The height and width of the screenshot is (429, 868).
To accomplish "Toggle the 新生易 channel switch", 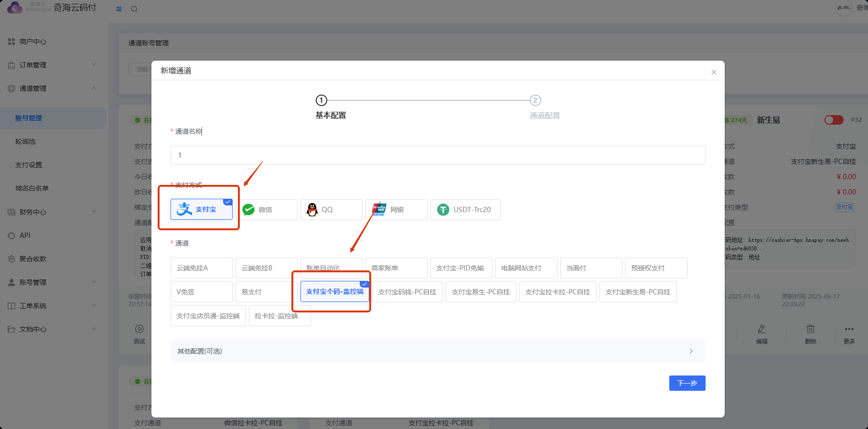I will (x=834, y=120).
